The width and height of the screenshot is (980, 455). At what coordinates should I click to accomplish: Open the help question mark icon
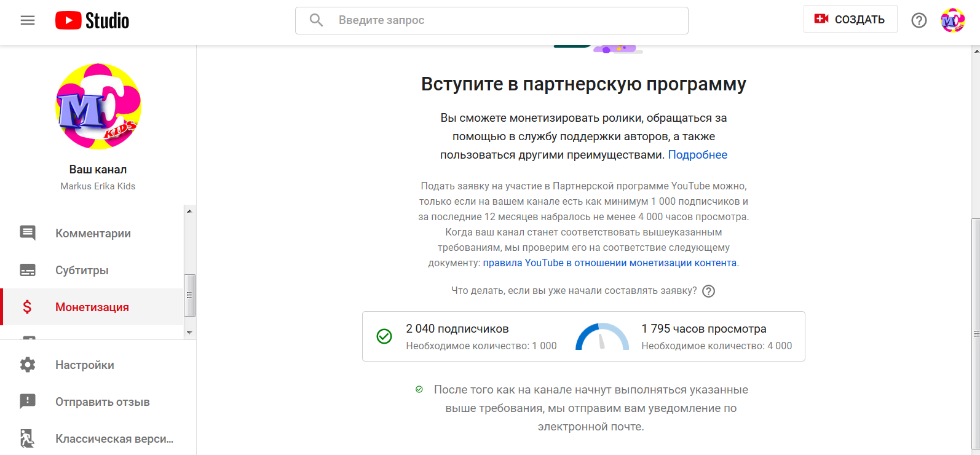click(919, 20)
